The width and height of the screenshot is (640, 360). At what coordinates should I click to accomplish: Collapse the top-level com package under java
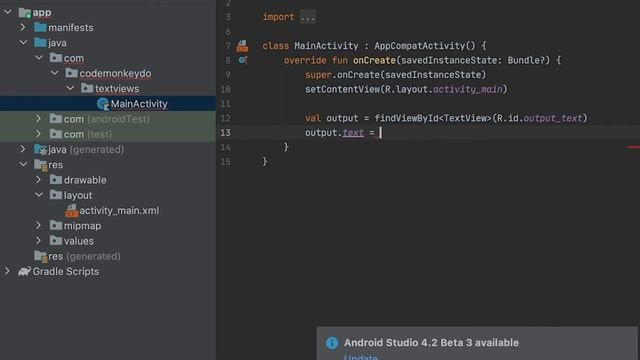tap(39, 58)
